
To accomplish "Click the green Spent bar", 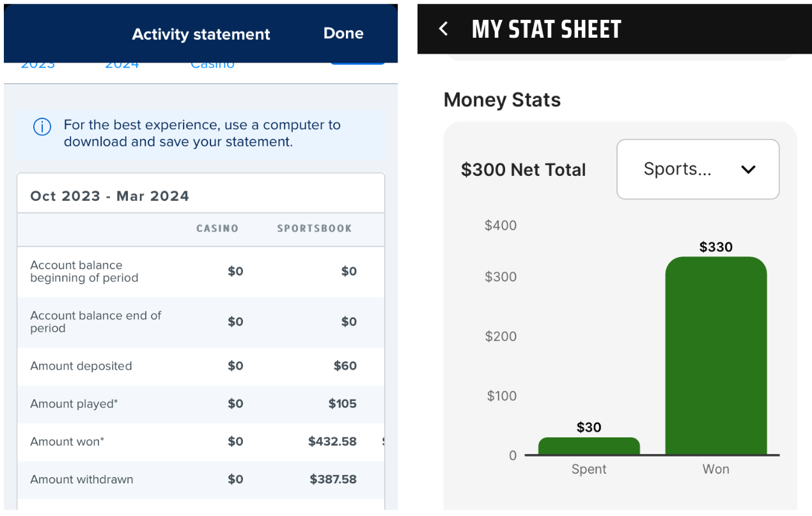I will pyautogui.click(x=589, y=446).
